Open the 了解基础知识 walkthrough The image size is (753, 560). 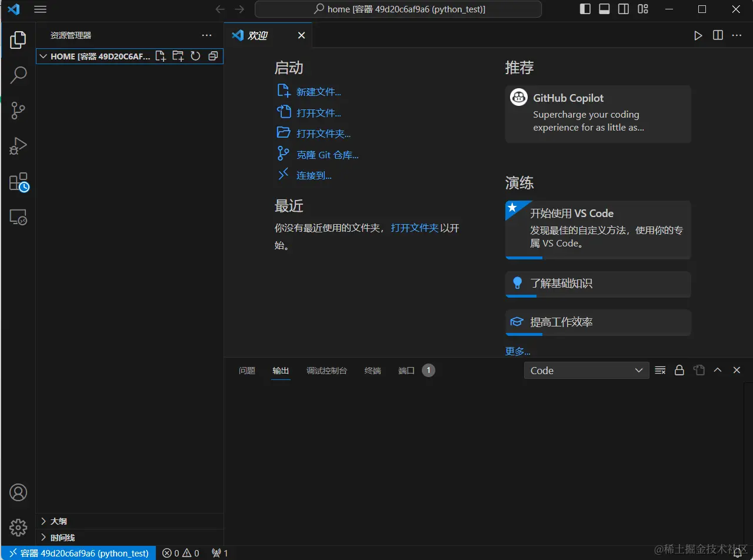point(598,284)
